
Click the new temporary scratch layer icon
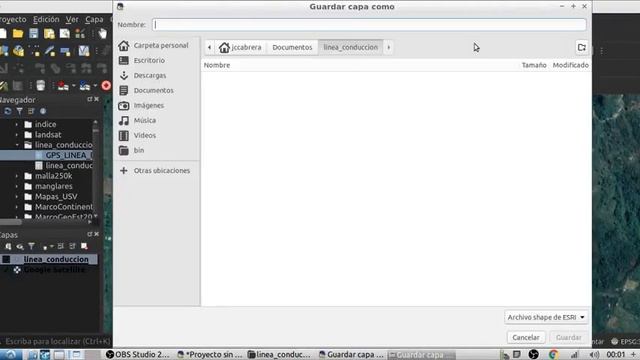click(x=65, y=51)
